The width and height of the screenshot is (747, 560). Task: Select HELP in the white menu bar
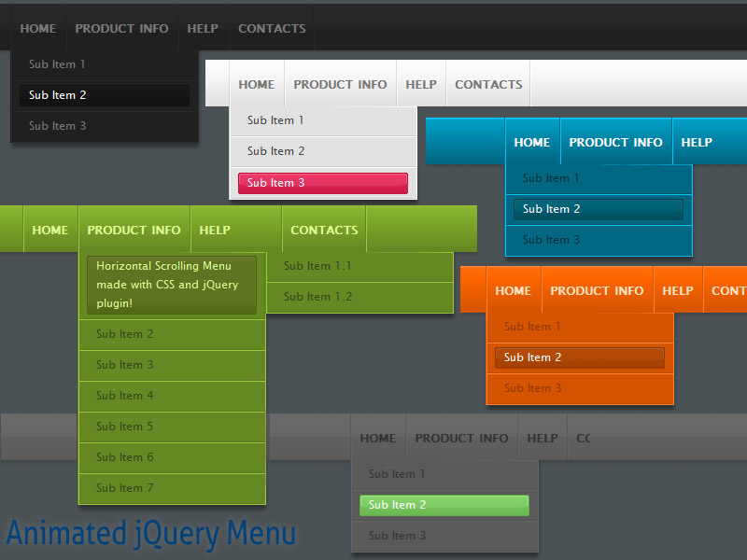click(421, 84)
